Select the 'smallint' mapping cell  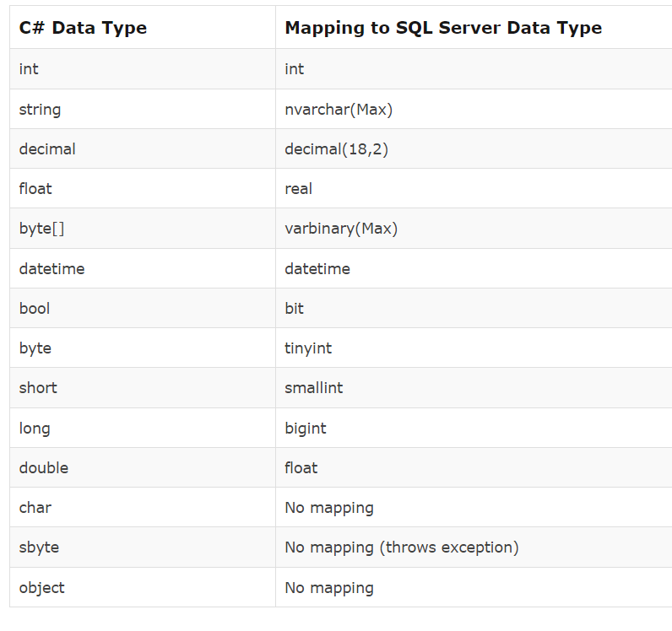(x=474, y=387)
